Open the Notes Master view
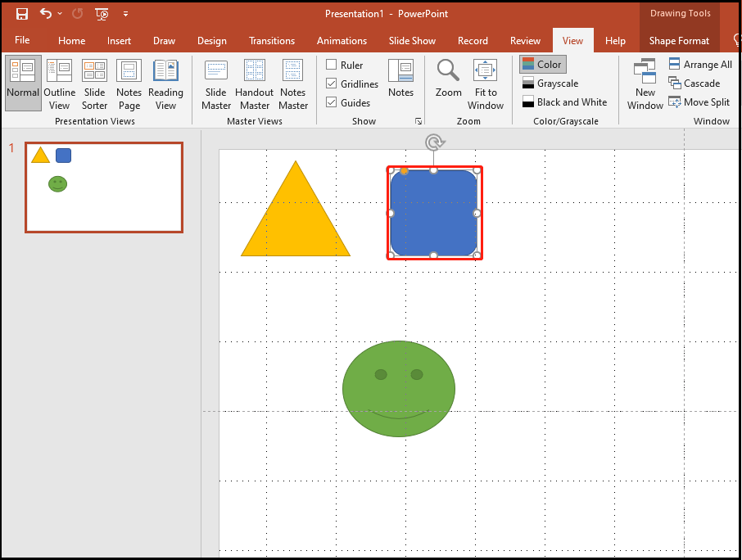 click(x=293, y=85)
